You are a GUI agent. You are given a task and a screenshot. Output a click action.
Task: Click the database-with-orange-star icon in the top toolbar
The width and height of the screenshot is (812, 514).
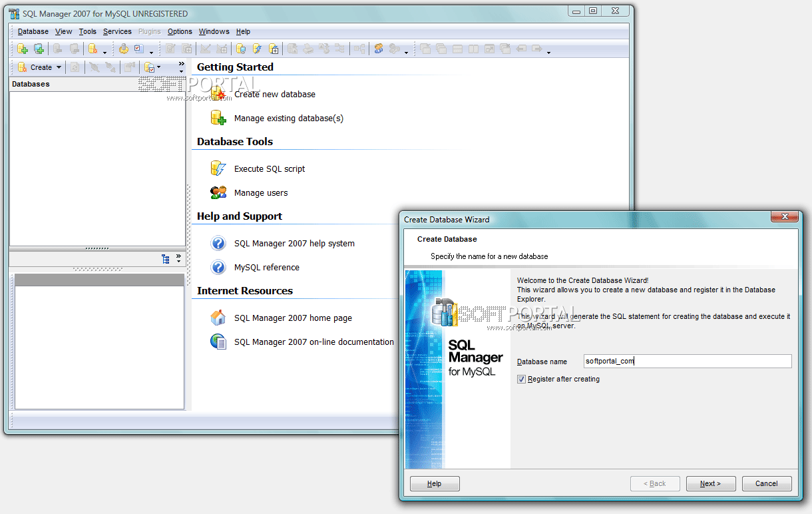[x=93, y=49]
